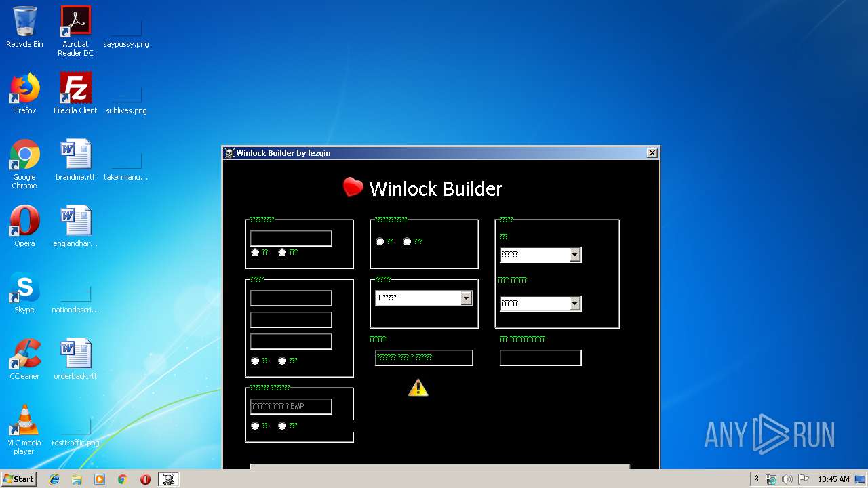
Task: Click the text field left of the warning icon
Action: click(x=424, y=358)
